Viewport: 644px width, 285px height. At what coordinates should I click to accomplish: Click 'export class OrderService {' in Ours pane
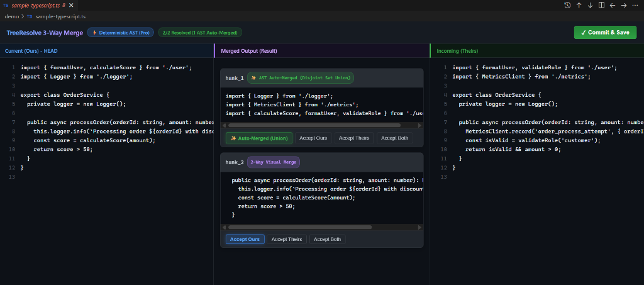(x=65, y=95)
